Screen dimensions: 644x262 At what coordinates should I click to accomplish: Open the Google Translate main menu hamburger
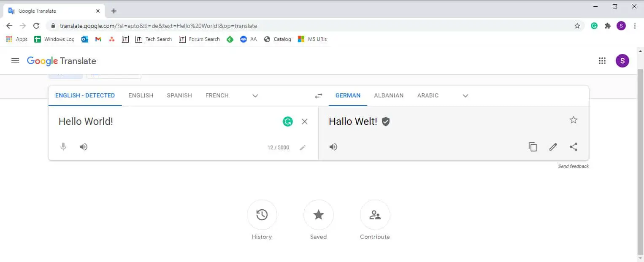pos(15,61)
